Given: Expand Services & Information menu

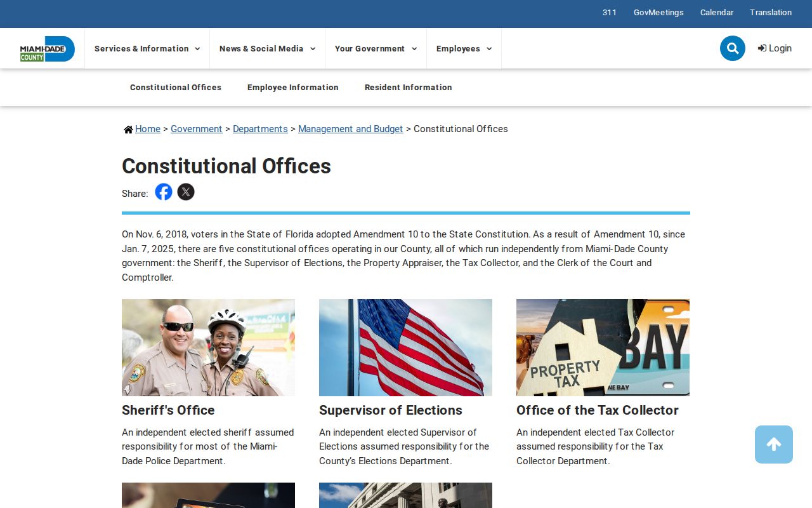Looking at the screenshot, I should click(147, 49).
